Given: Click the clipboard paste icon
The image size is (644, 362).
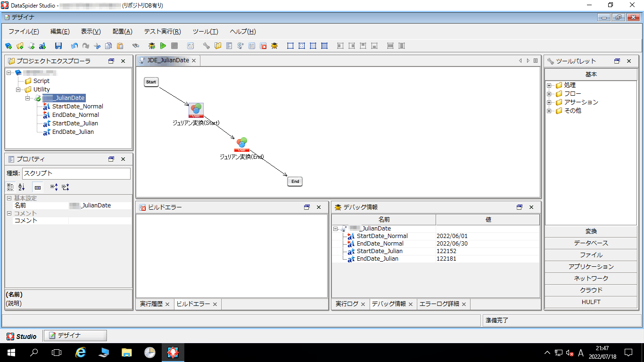Looking at the screenshot, I should [120, 46].
